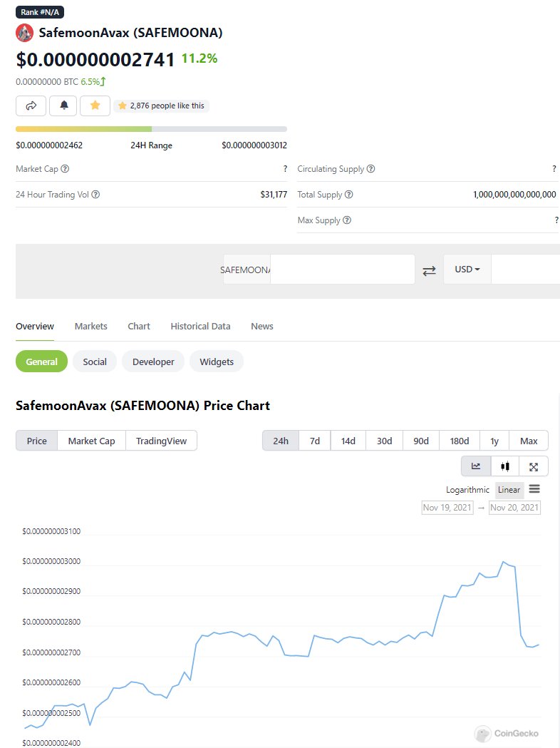Screen dimensions: 560x748
Task: Select the General pill button
Action: point(41,362)
